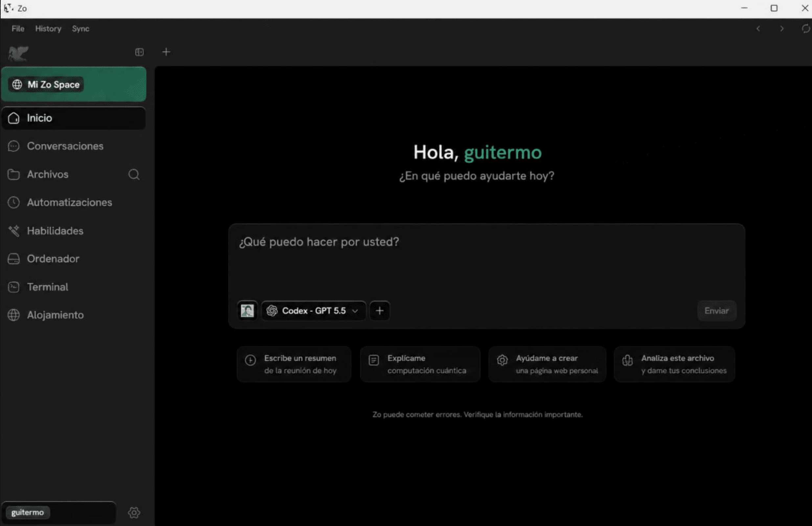Click the '¿En qué puedo ayudarte hoy?' text
This screenshot has height=526, width=812.
(x=477, y=176)
